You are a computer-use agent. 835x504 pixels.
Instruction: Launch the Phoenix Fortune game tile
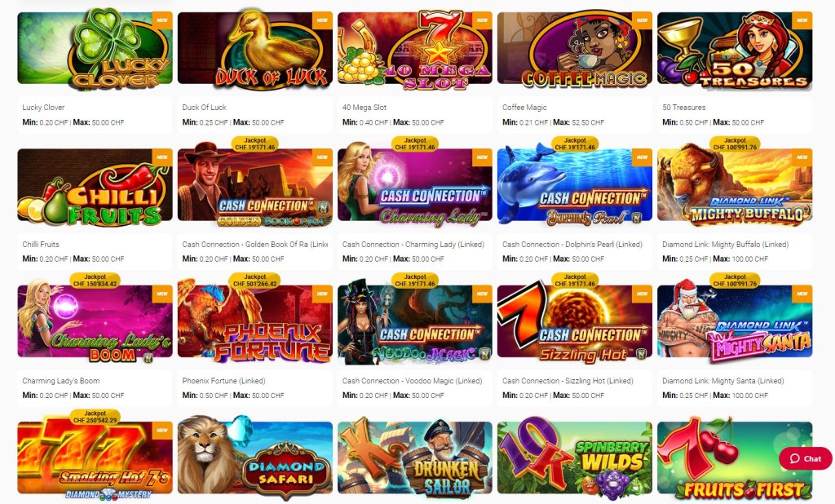coord(255,321)
